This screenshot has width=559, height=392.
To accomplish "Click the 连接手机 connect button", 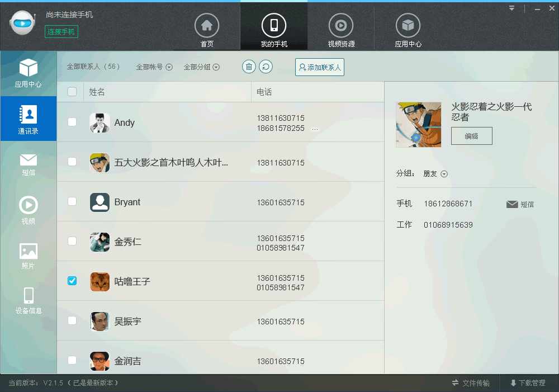I will pos(61,32).
